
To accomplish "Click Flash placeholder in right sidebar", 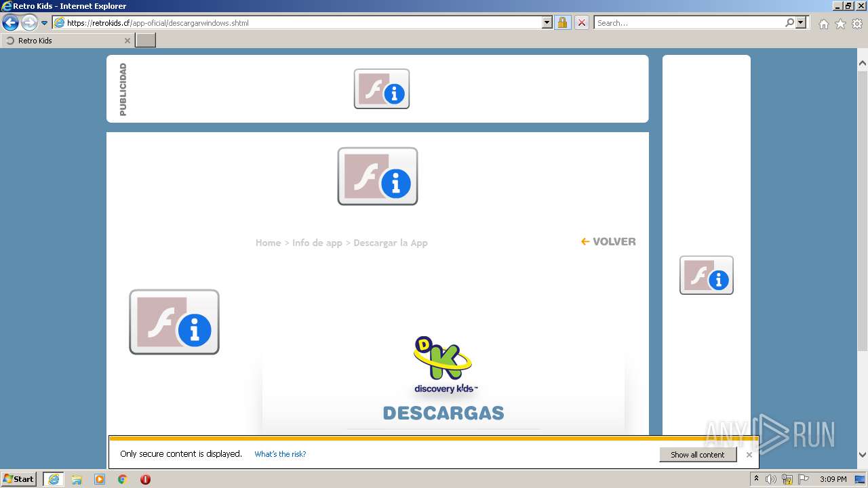I will coord(707,275).
